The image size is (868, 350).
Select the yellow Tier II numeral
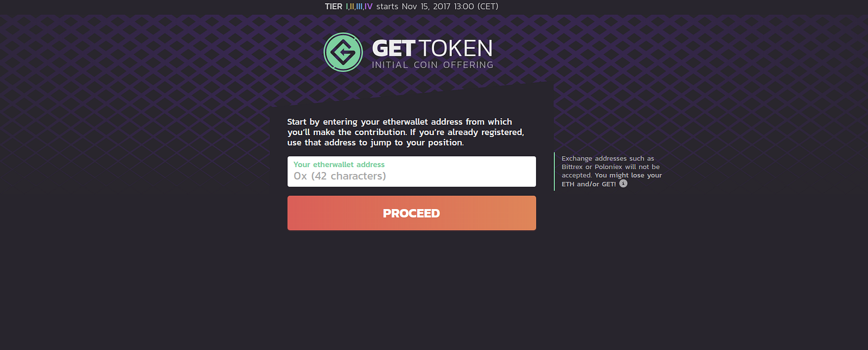[x=352, y=7]
